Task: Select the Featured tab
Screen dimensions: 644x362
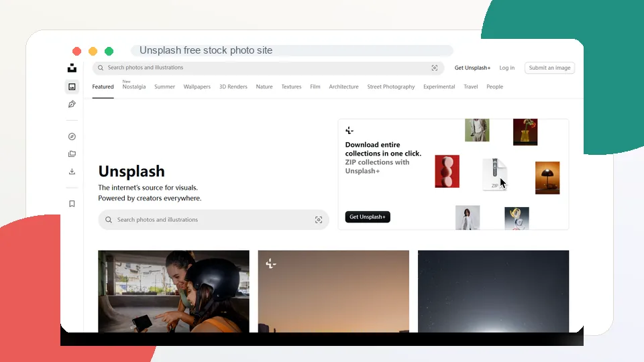Action: (103, 86)
